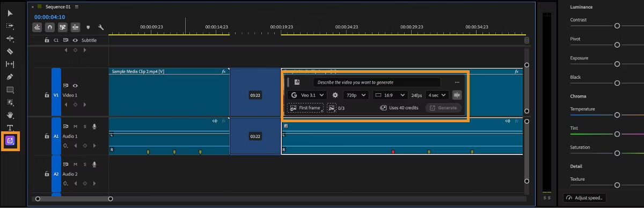Select the Type text tool
Screen dimensions: 644x208
coord(10,128)
